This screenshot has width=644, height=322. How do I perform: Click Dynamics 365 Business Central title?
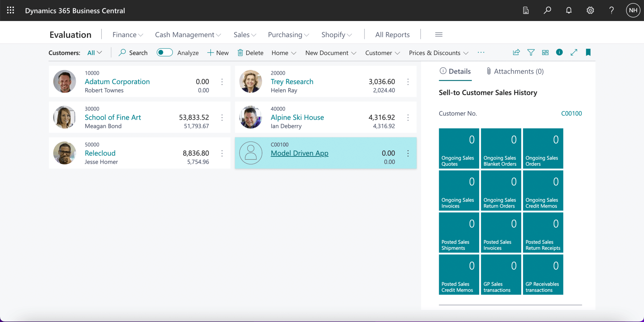coord(75,11)
